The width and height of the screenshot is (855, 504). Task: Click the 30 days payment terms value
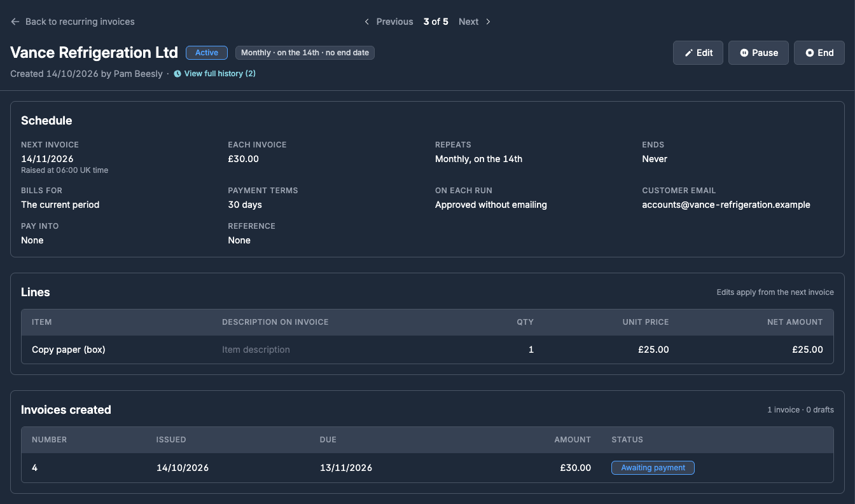[x=245, y=205]
